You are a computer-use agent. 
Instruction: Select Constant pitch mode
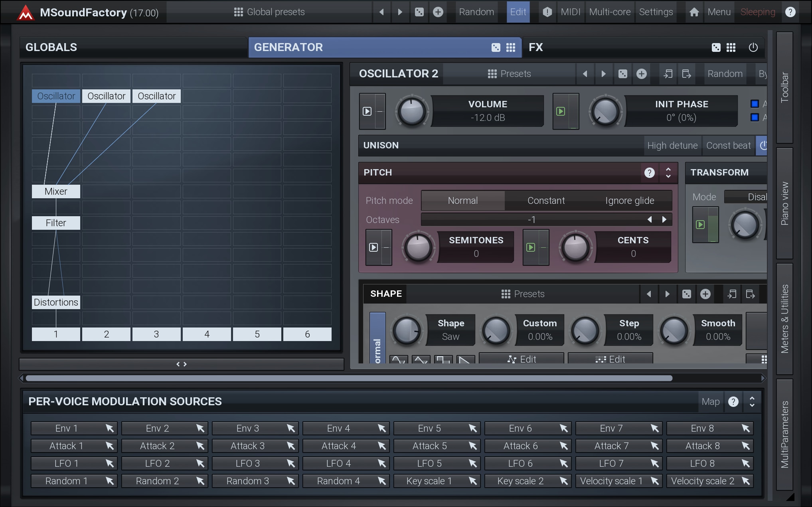(546, 200)
